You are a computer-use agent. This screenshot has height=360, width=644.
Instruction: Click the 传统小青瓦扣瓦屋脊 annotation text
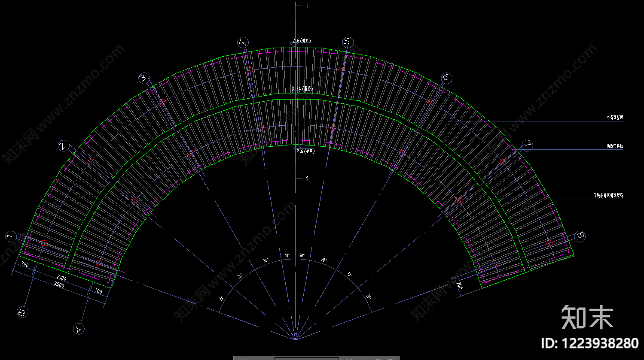click(608, 195)
